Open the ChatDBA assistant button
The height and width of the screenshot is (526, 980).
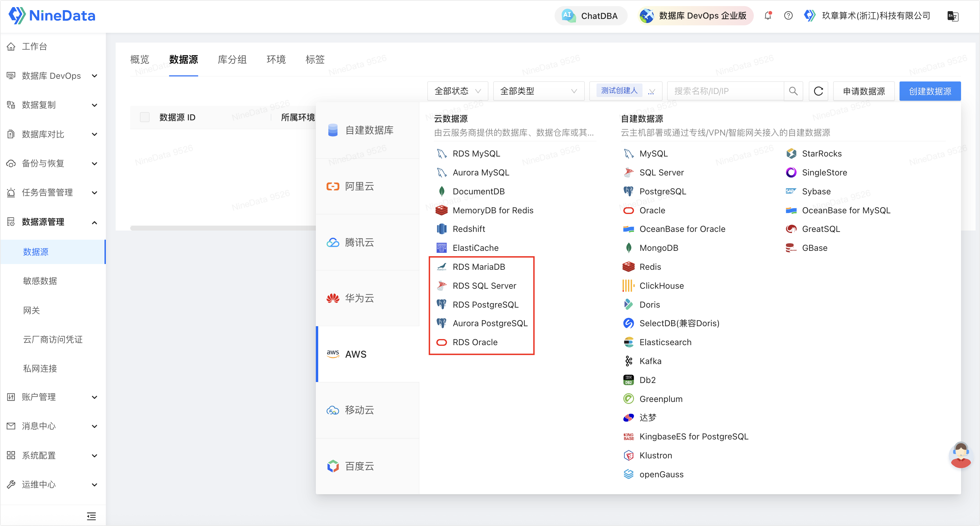590,16
